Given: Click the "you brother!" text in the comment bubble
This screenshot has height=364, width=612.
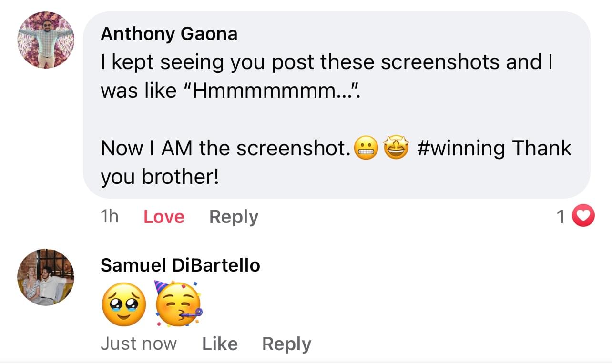Looking at the screenshot, I should coord(160,177).
